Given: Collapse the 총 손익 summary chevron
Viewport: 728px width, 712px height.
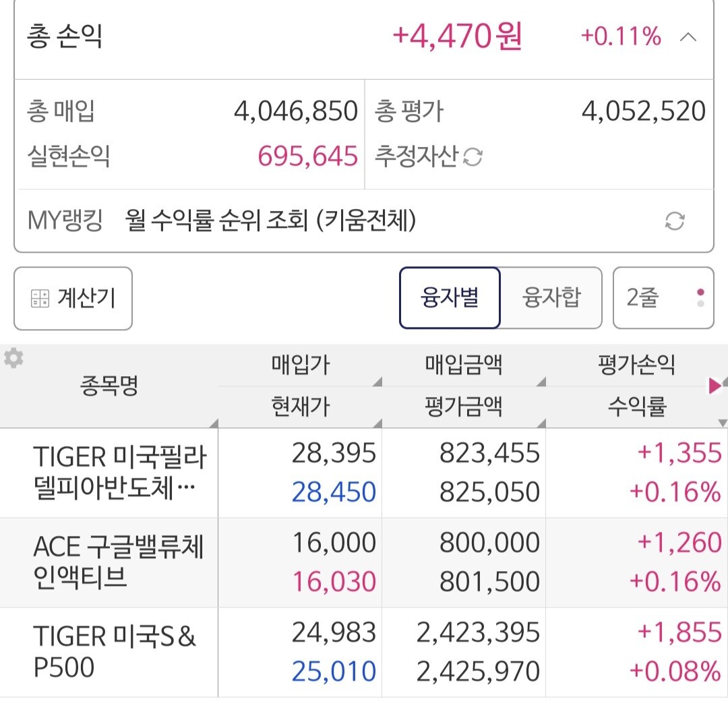Looking at the screenshot, I should tap(688, 37).
